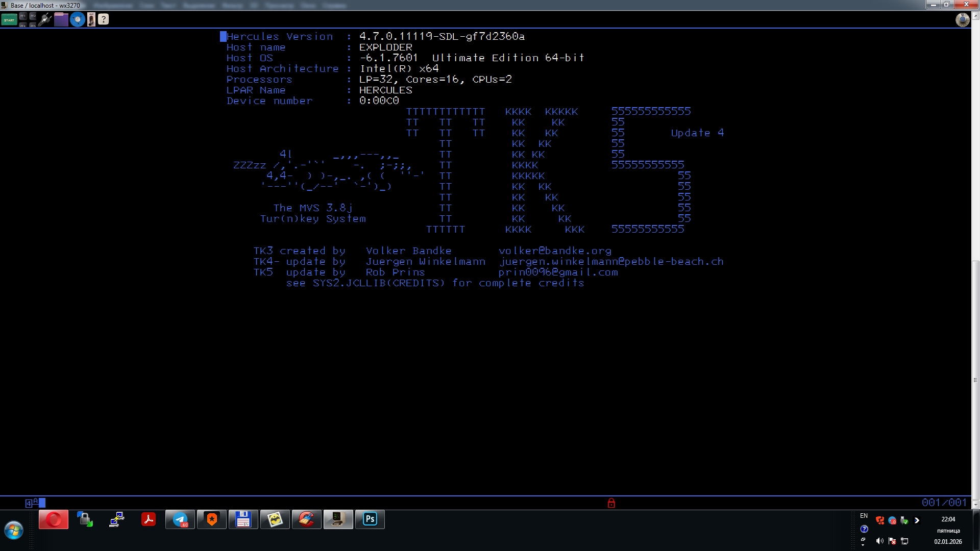Image resolution: width=980 pixels, height=551 pixels.
Task: Click the help question mark toolbar icon
Action: coord(104,19)
